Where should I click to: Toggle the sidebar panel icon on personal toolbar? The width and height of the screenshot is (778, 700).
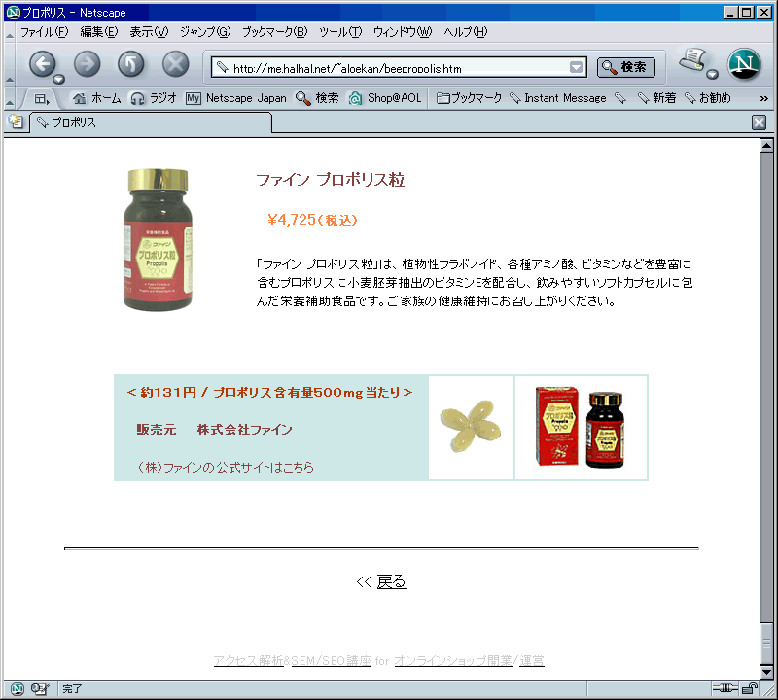tap(41, 99)
